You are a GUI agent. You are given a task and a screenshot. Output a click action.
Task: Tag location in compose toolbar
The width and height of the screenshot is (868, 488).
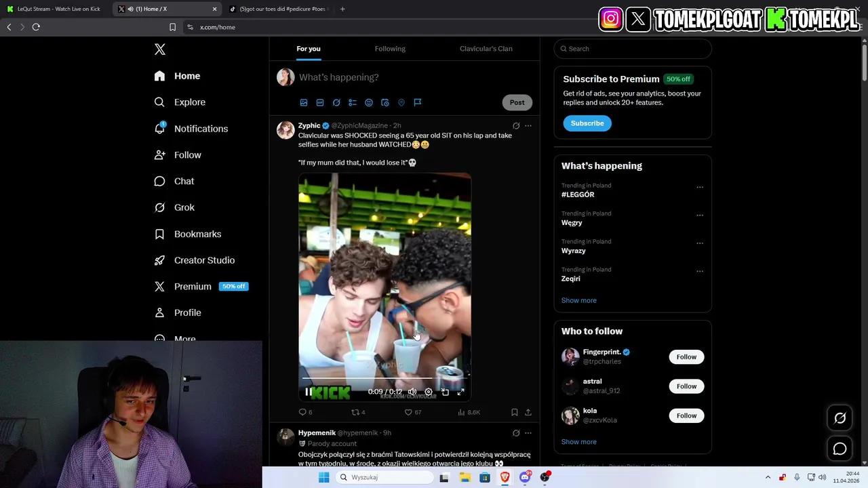401,102
